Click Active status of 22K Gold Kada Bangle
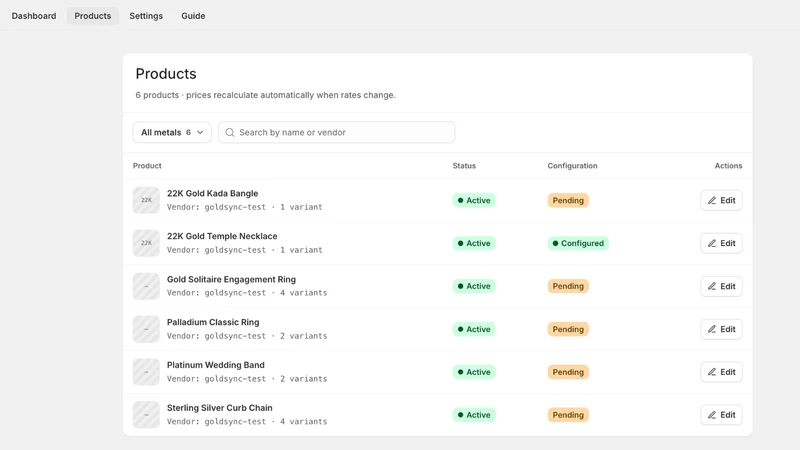800x450 pixels. [x=474, y=201]
